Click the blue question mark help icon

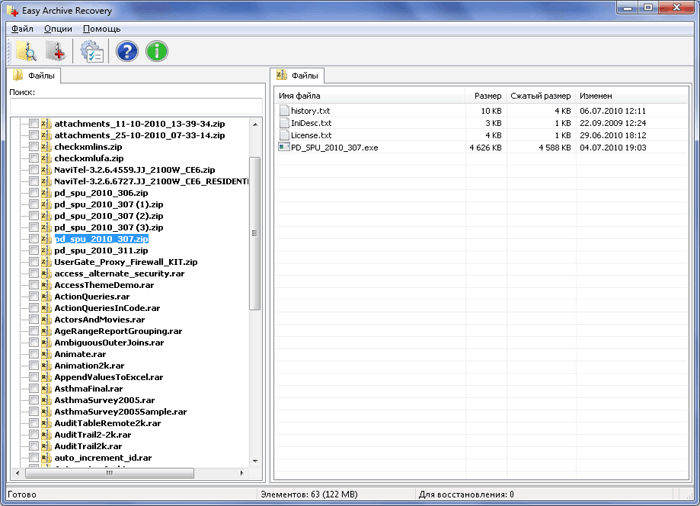(x=127, y=51)
